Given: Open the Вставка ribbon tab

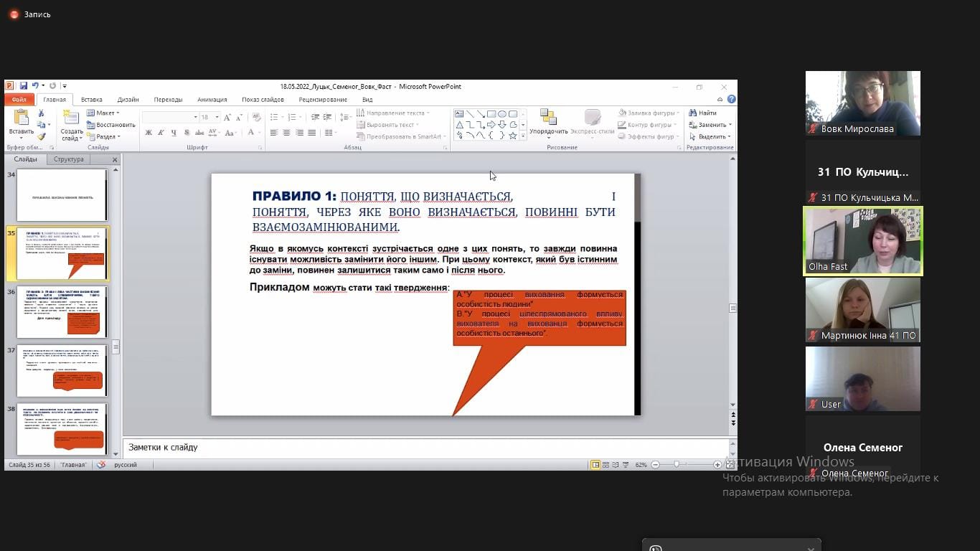Looking at the screenshot, I should point(92,100).
